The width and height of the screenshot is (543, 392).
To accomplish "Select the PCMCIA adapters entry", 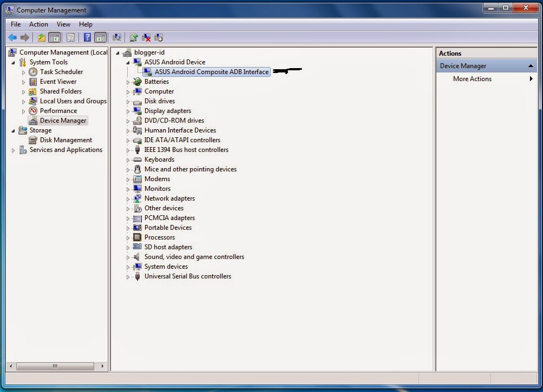I will [169, 217].
